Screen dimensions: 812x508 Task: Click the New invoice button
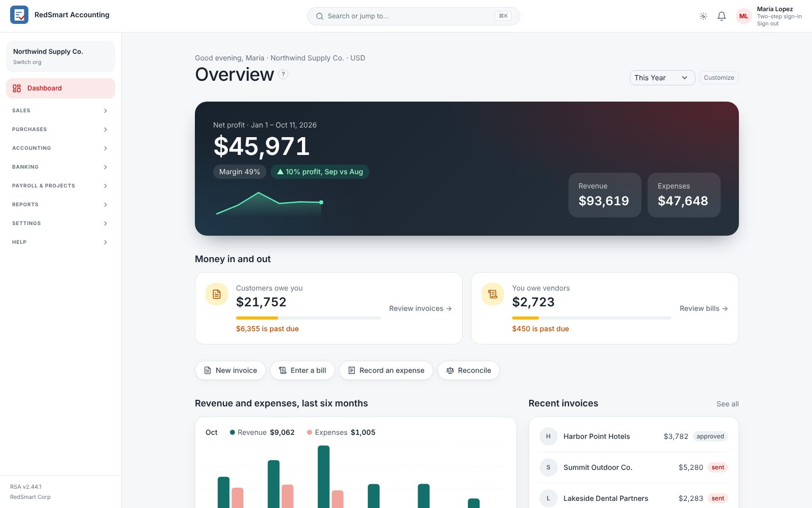click(230, 370)
